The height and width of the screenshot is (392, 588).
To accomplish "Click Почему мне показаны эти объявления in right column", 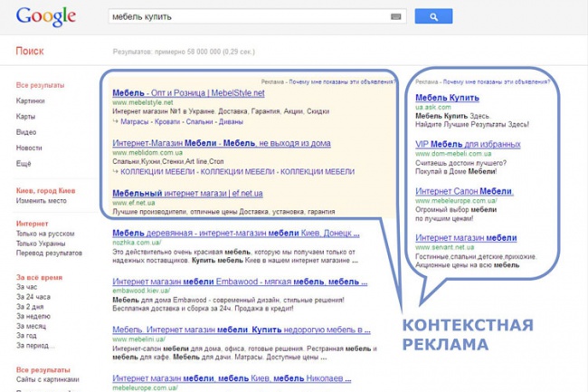I will coord(497,81).
